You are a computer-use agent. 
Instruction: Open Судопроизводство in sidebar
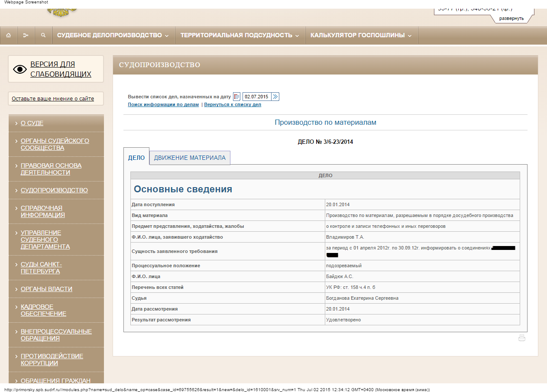tap(54, 190)
